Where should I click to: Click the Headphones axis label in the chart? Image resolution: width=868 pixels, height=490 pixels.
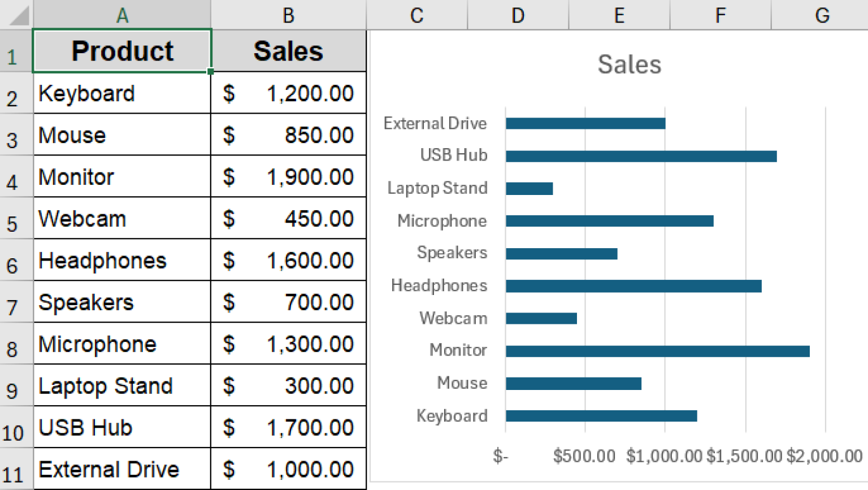[439, 285]
